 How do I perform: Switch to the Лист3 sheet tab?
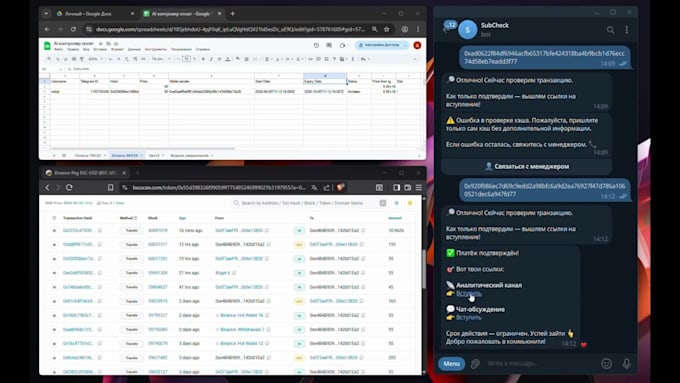coord(154,155)
